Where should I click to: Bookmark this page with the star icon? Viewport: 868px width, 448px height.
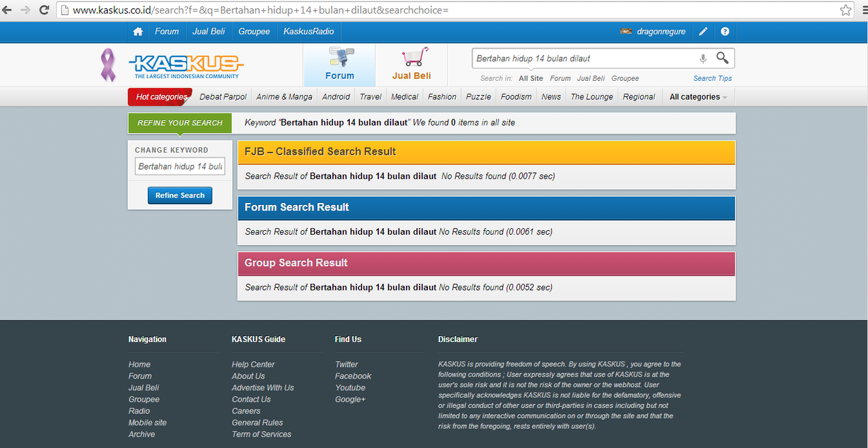point(846,10)
